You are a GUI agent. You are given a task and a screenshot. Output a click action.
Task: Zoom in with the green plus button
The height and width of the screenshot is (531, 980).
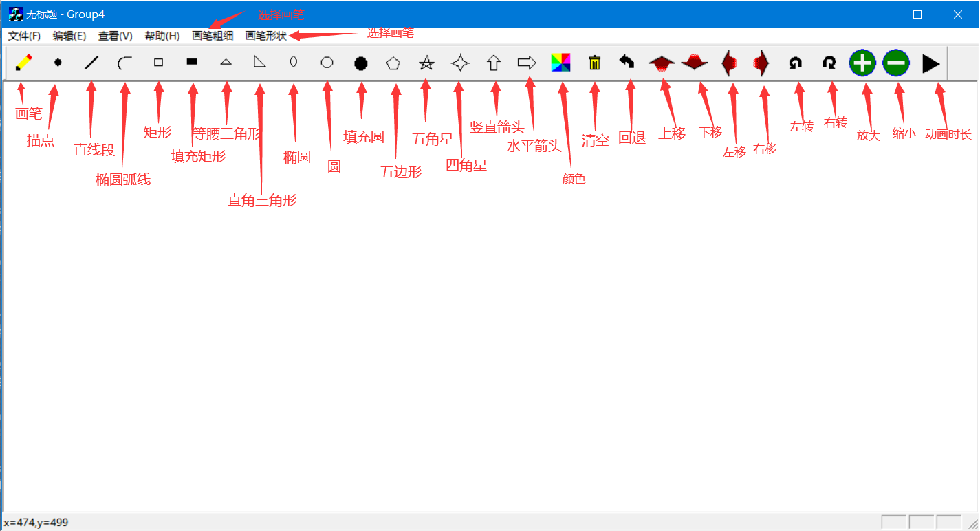tap(862, 63)
